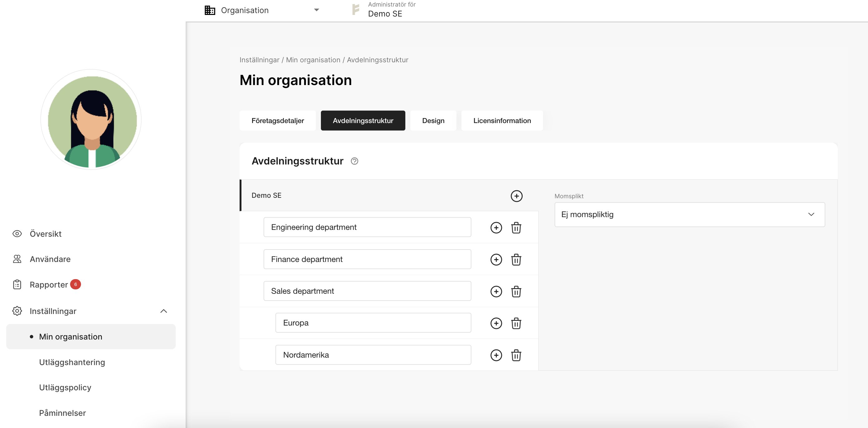Select the Demo SE root row

(389, 195)
